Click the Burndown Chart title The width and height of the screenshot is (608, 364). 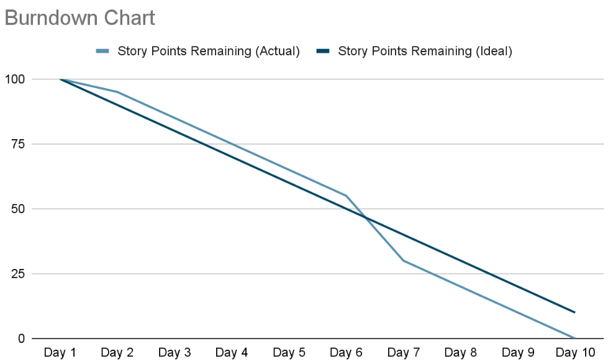pos(79,17)
